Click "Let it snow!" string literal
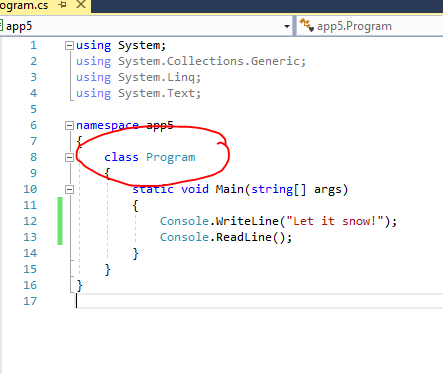The width and height of the screenshot is (443, 374). (x=335, y=221)
